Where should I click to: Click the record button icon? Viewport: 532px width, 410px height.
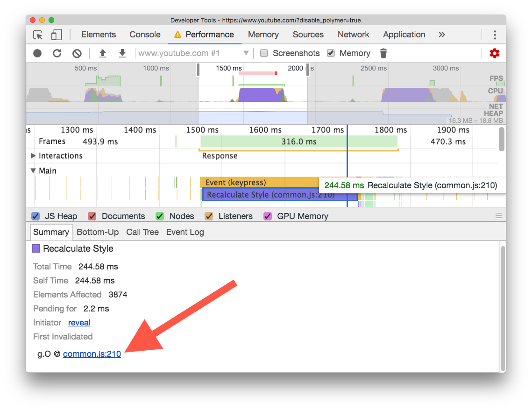pos(37,53)
